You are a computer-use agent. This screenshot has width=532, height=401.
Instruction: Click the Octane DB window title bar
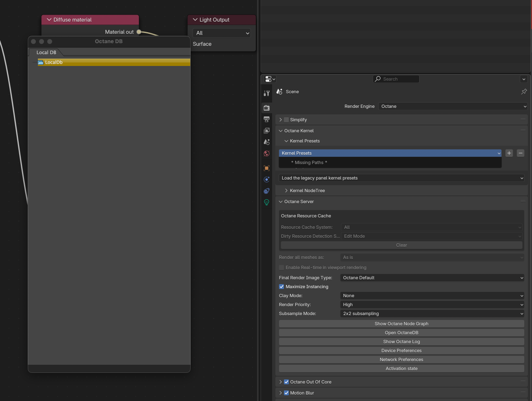pos(109,42)
